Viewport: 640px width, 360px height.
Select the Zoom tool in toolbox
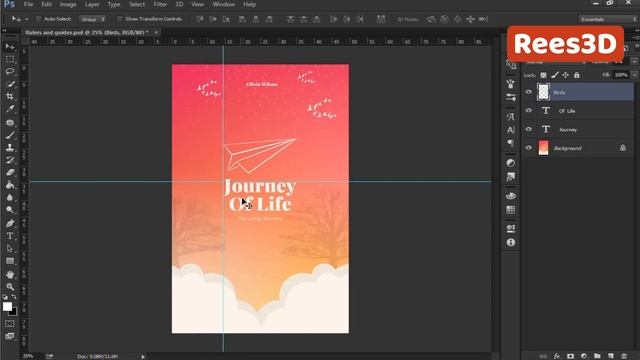coord(10,287)
